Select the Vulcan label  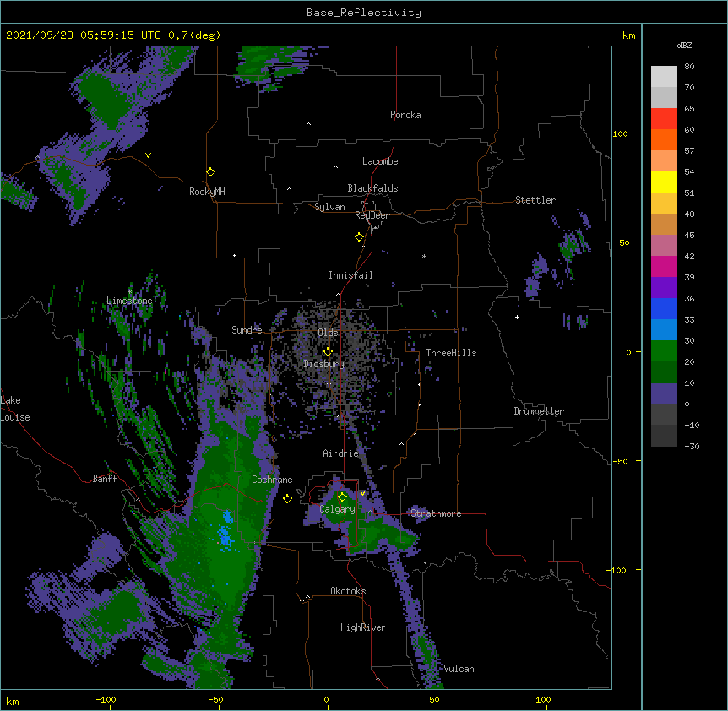tap(459, 669)
